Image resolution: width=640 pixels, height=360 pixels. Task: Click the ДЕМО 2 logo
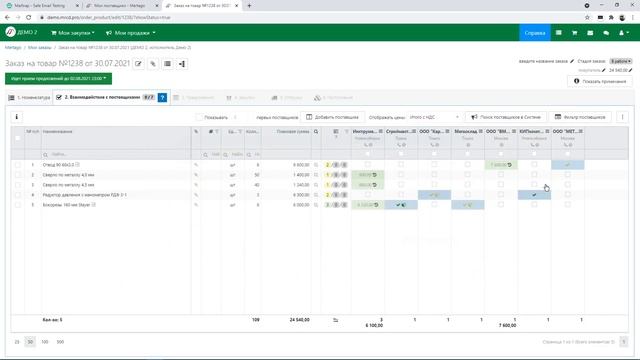pos(21,32)
